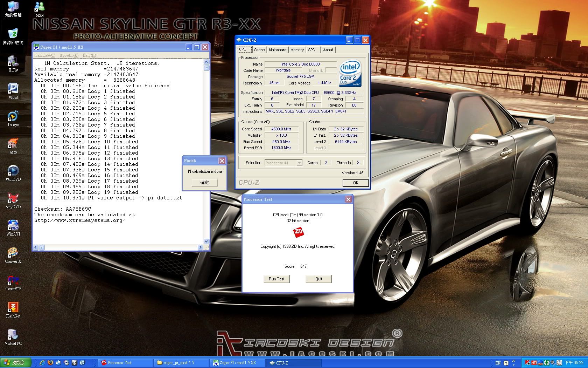Switch to the About tab in CPU-Z

[x=328, y=50]
